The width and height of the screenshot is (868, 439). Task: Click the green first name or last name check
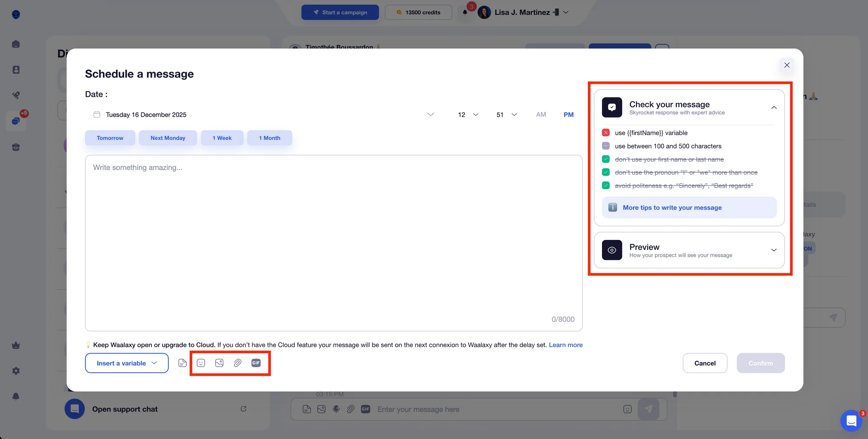[x=606, y=159]
